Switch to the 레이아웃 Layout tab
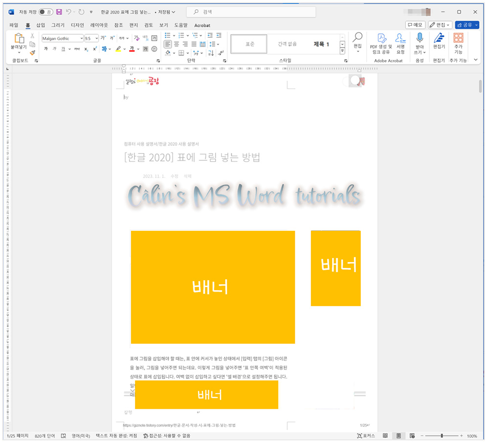489x448 pixels. tap(99, 25)
